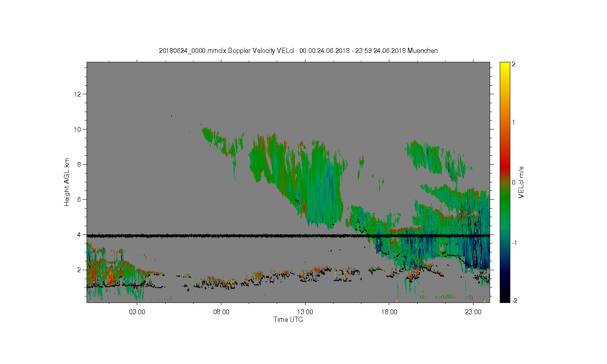Click colorbar tick label -1

coord(514,243)
